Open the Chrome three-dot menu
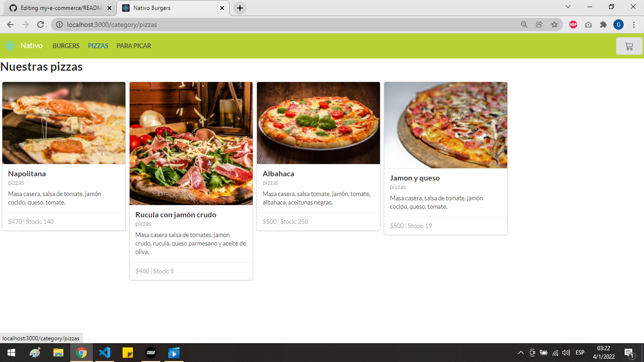Viewport: 644px width, 362px height. 634,25
